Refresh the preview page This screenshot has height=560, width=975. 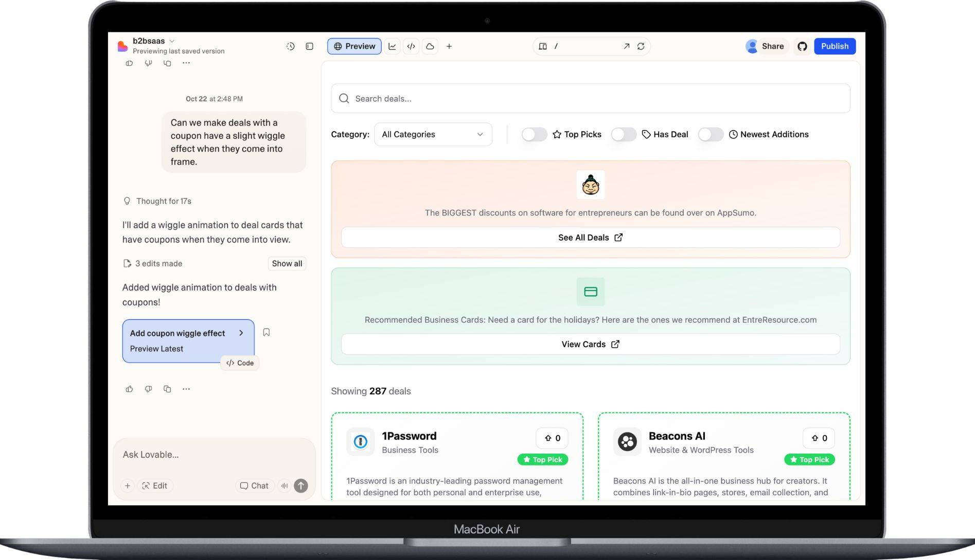[641, 46]
